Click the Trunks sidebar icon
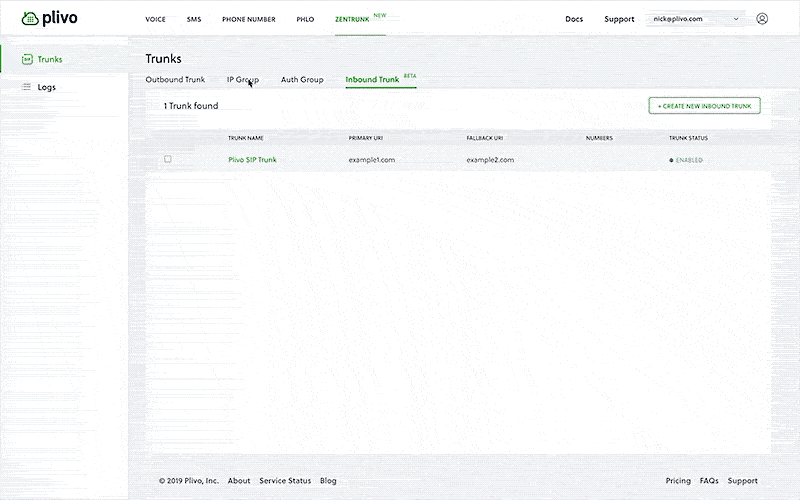 click(x=27, y=59)
